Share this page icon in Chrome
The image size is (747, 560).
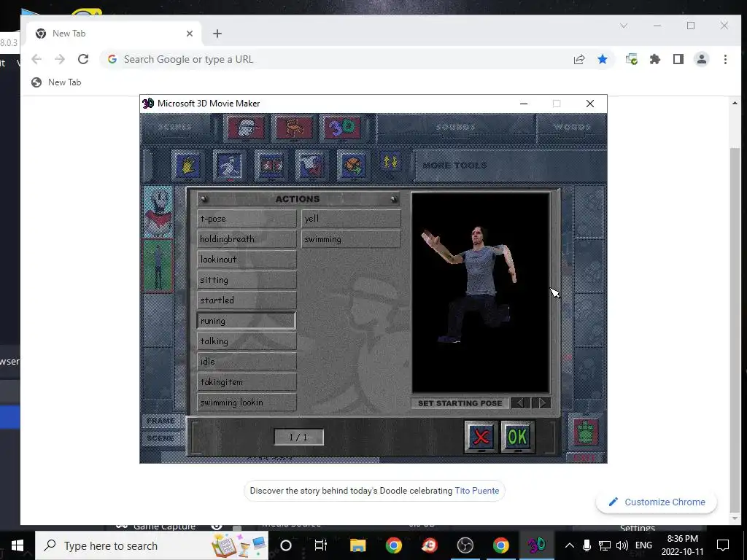579,59
